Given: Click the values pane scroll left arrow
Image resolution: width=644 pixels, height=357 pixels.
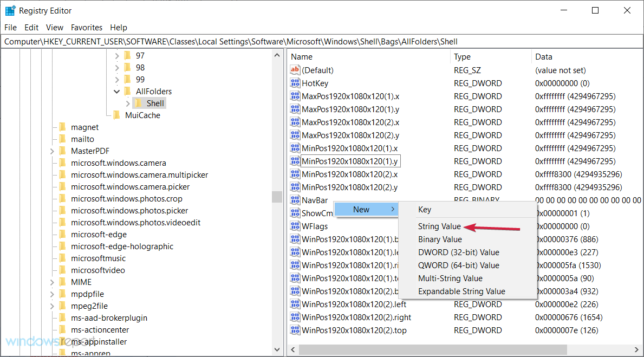Looking at the screenshot, I should click(293, 349).
